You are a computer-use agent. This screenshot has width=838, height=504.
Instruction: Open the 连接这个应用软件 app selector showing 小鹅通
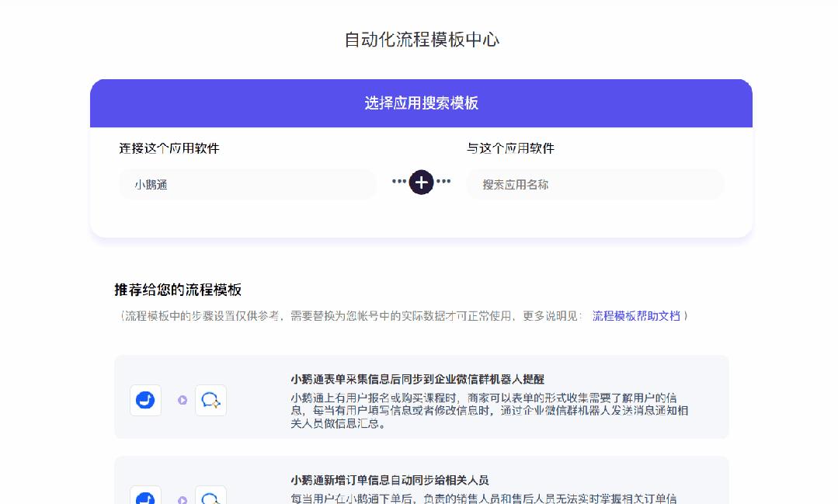pos(247,184)
